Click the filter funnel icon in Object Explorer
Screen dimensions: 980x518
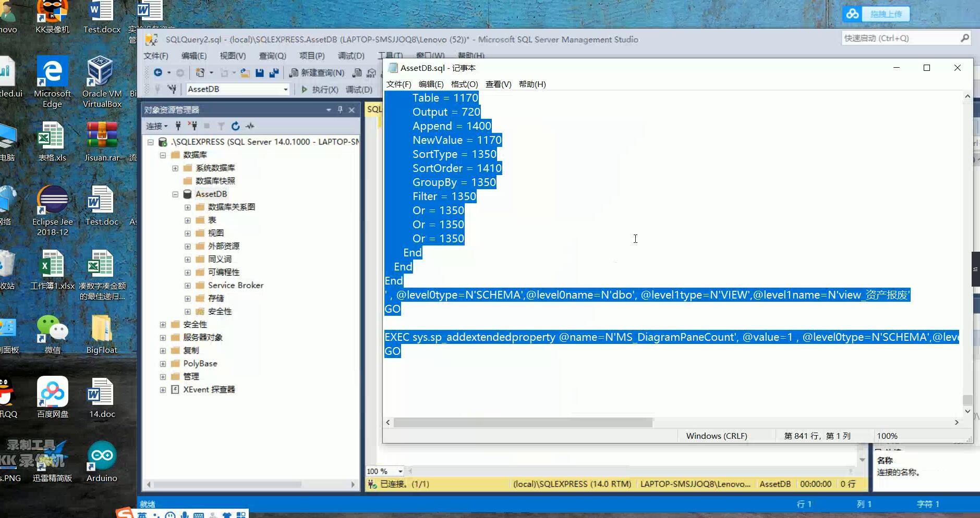221,126
